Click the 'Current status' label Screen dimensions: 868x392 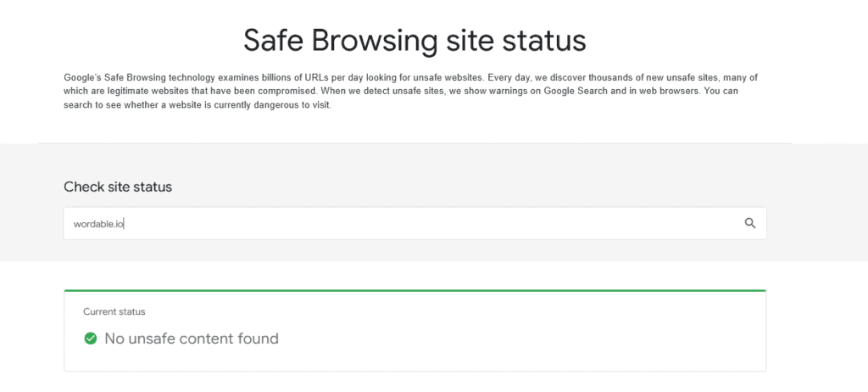click(x=114, y=312)
